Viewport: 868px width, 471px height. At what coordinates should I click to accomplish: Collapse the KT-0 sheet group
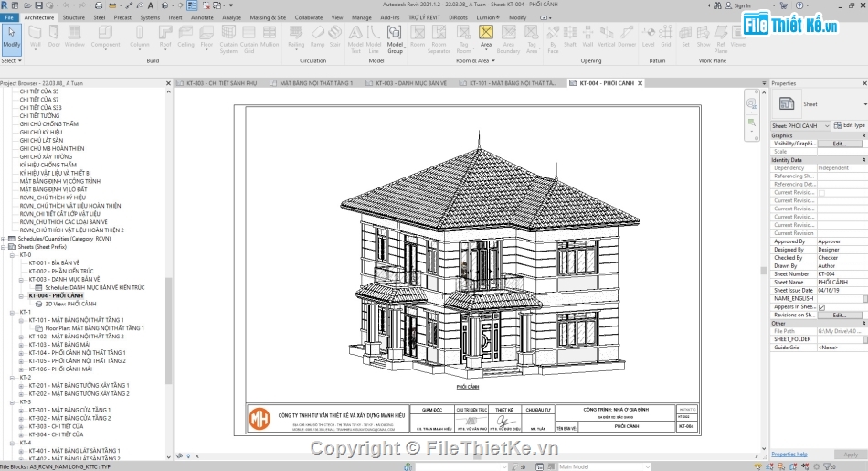(x=12, y=255)
